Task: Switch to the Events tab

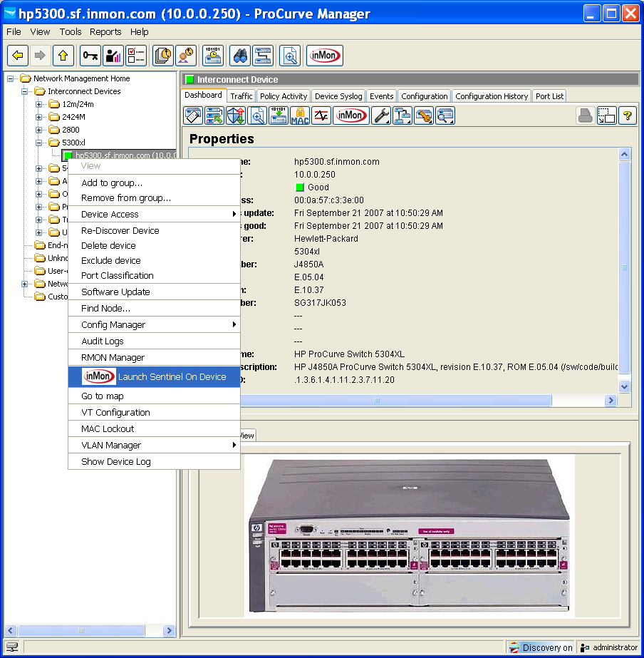Action: (382, 96)
